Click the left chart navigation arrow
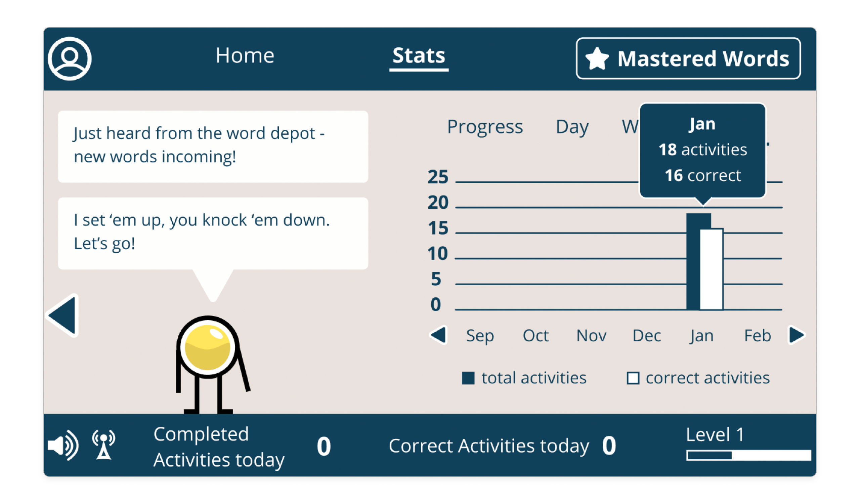 pos(439,335)
